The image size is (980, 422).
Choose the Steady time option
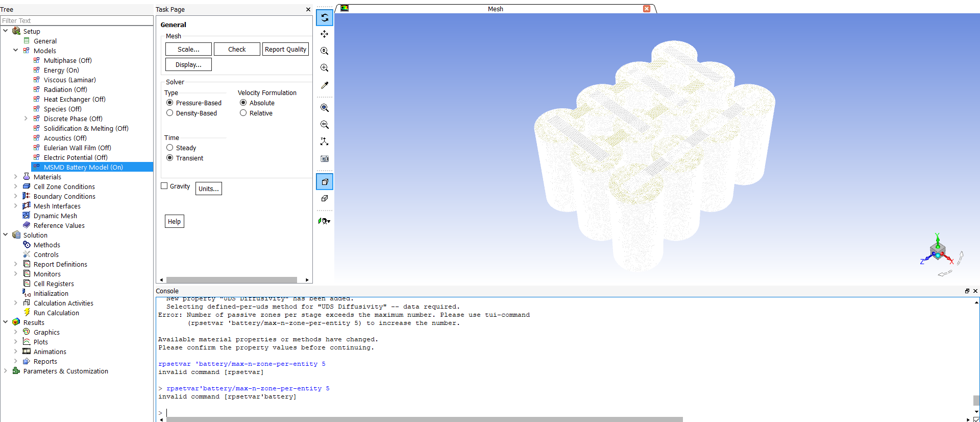[170, 148]
